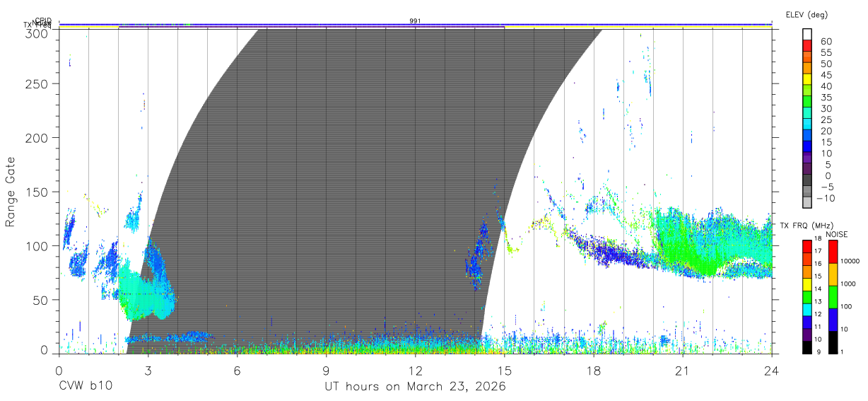Click the blue segment of the NOISE colorbar
The width and height of the screenshot is (868, 401).
[833, 320]
